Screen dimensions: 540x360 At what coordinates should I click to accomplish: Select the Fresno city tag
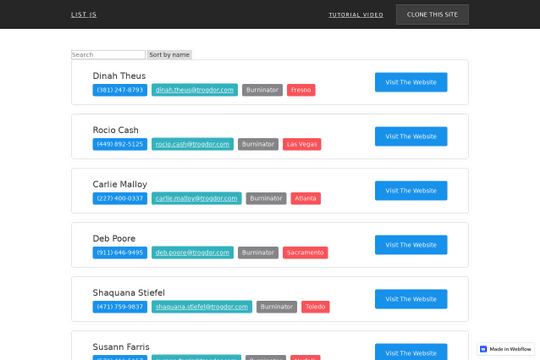pos(301,90)
